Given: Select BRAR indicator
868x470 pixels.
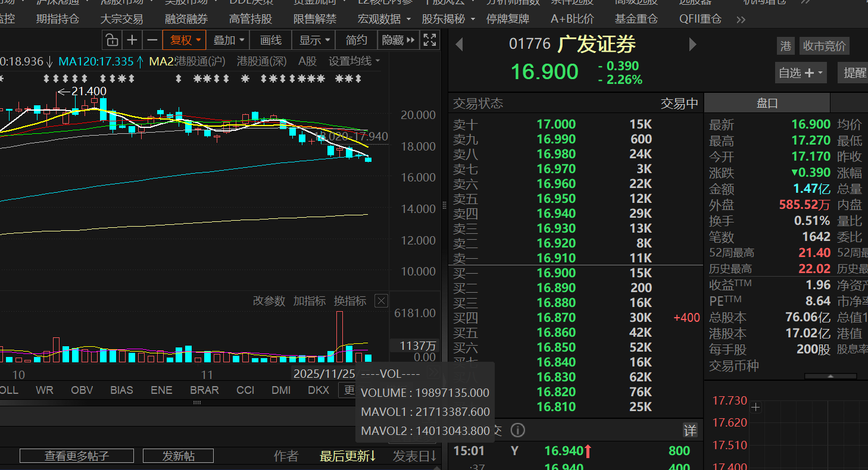Looking at the screenshot, I should click(204, 390).
